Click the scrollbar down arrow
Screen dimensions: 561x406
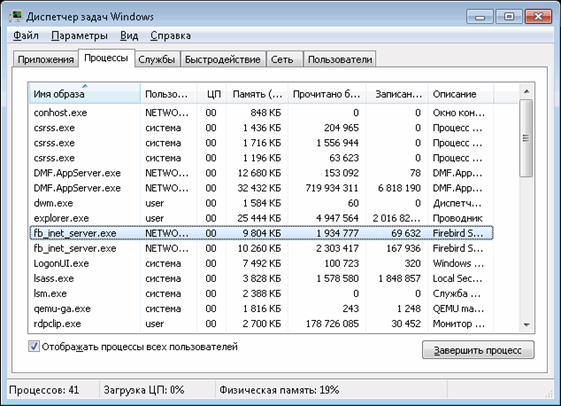pyautogui.click(x=526, y=325)
